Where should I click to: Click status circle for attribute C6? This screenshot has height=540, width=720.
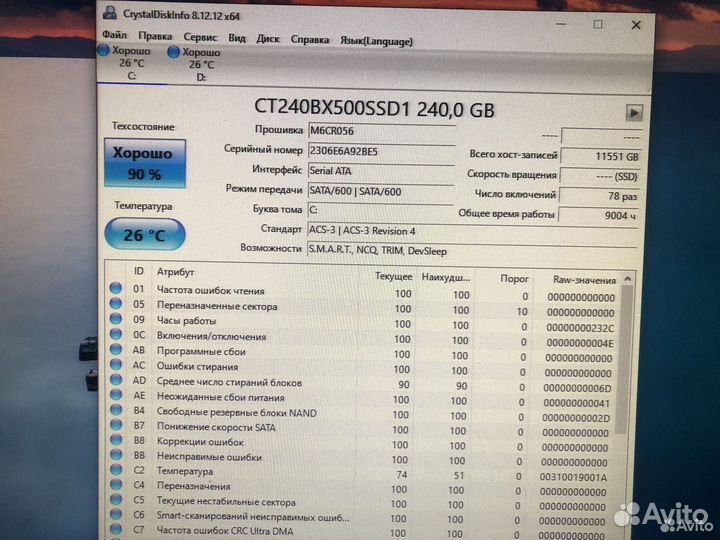pos(116,515)
